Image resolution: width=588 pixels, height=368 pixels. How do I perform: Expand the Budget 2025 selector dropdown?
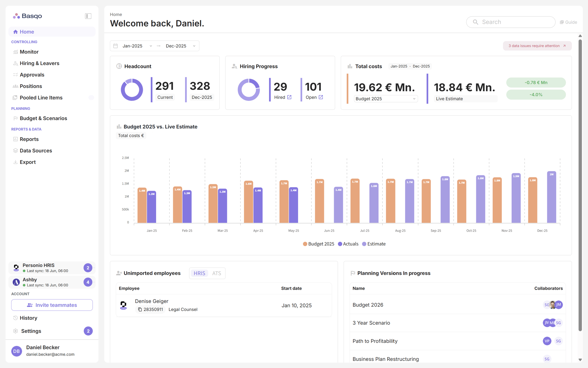point(385,99)
